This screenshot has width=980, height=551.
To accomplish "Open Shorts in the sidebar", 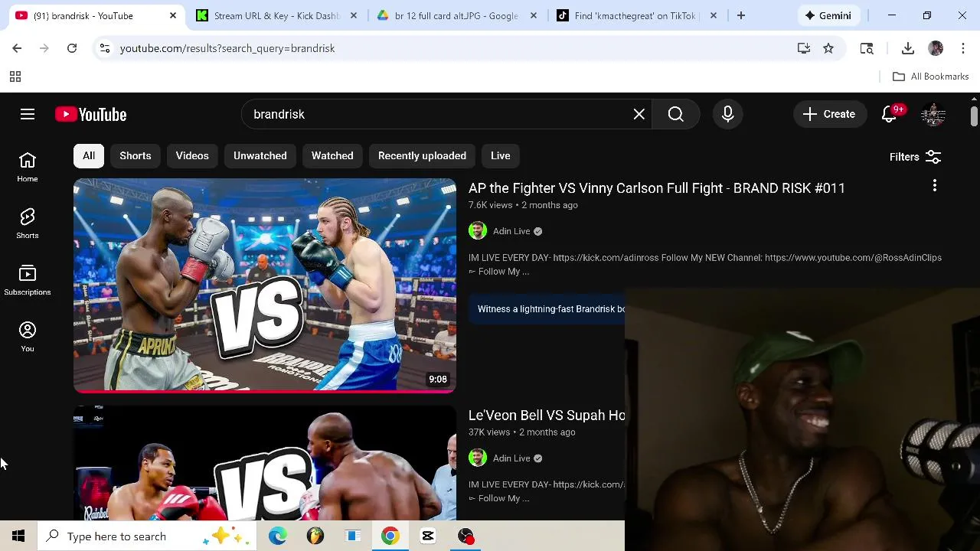I will pos(28,223).
